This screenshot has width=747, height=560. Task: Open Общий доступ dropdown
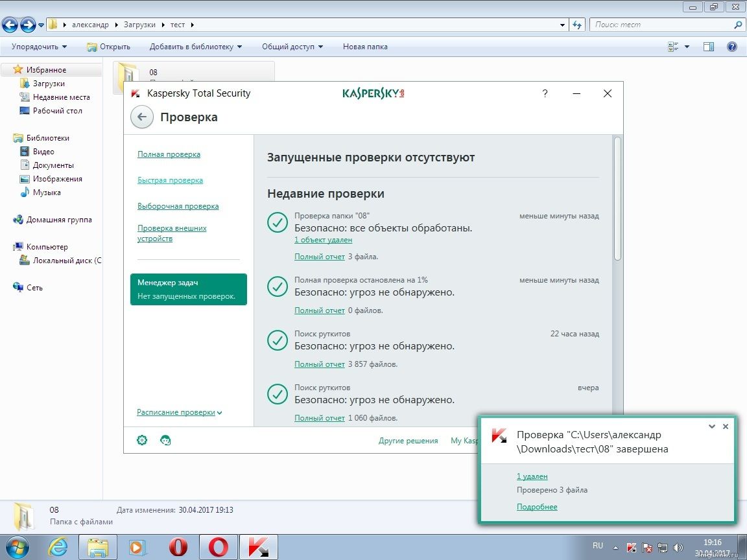click(292, 47)
